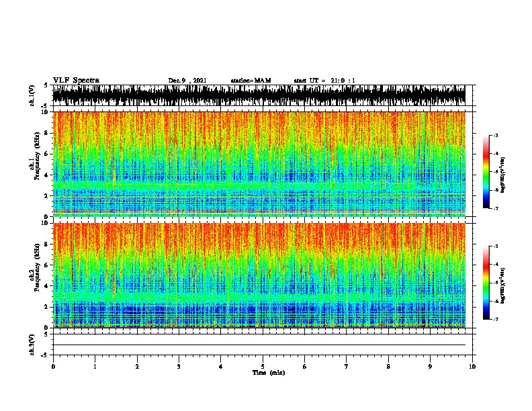Screen dimensions: 532x411
Task: Click the ch.2 "Frequency (kHz)" axis label
Action: [x=37, y=267]
